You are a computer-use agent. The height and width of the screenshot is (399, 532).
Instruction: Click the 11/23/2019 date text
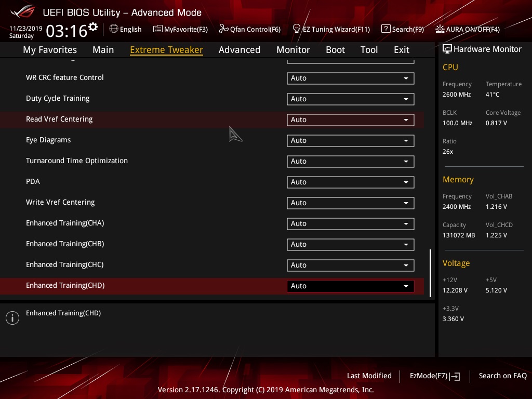pyautogui.click(x=26, y=28)
